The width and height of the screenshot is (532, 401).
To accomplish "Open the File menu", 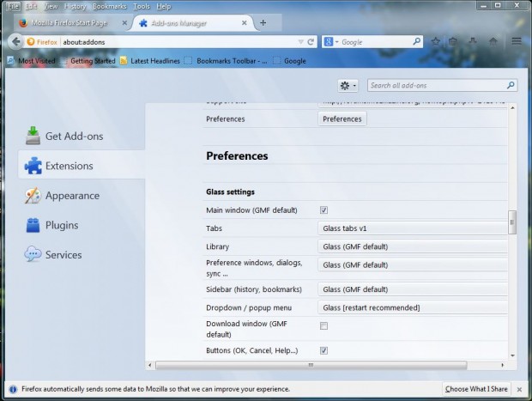I will coord(13,6).
